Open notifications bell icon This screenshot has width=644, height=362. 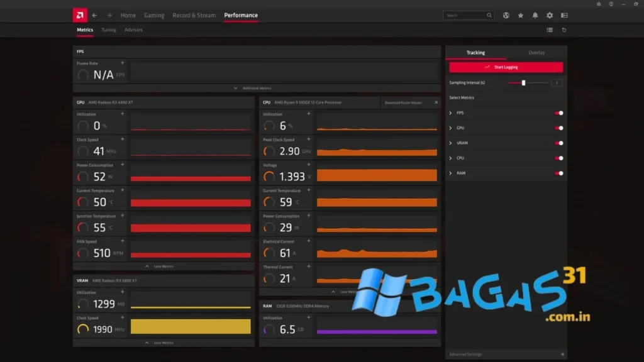point(535,15)
